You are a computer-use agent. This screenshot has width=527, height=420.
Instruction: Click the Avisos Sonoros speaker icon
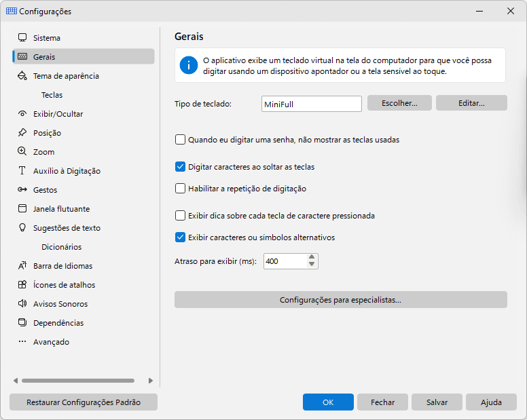[x=22, y=303]
